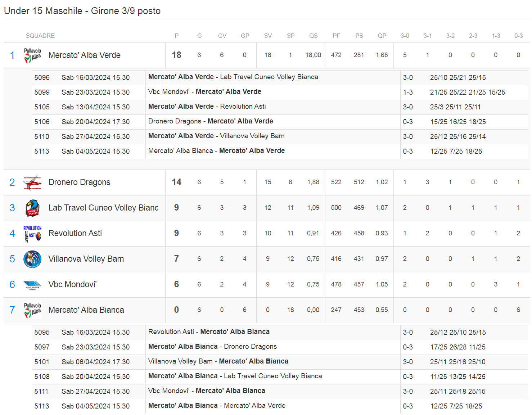Expand Lab Travel Cuneo Volley Bianc row
Image resolution: width=532 pixels, height=415 pixels.
(267, 208)
